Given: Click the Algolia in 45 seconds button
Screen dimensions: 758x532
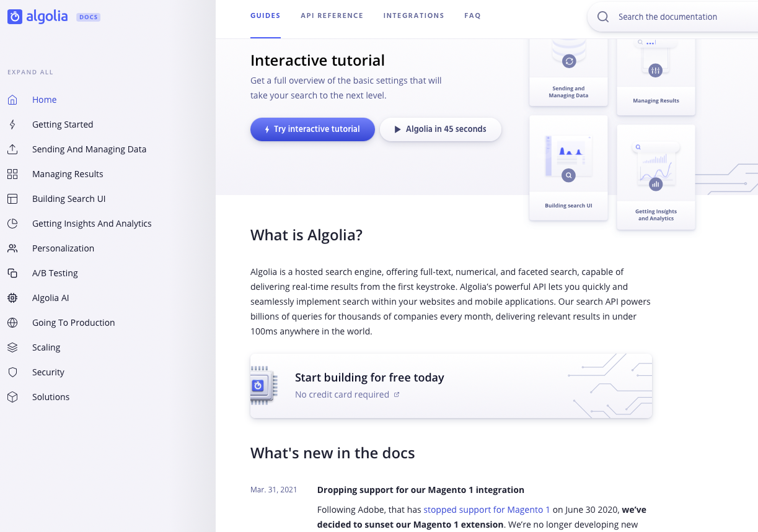Looking at the screenshot, I should (441, 129).
